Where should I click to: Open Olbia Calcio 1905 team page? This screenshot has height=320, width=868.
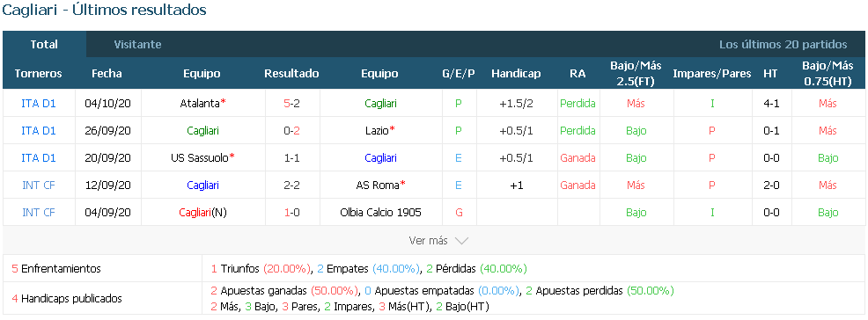point(381,212)
